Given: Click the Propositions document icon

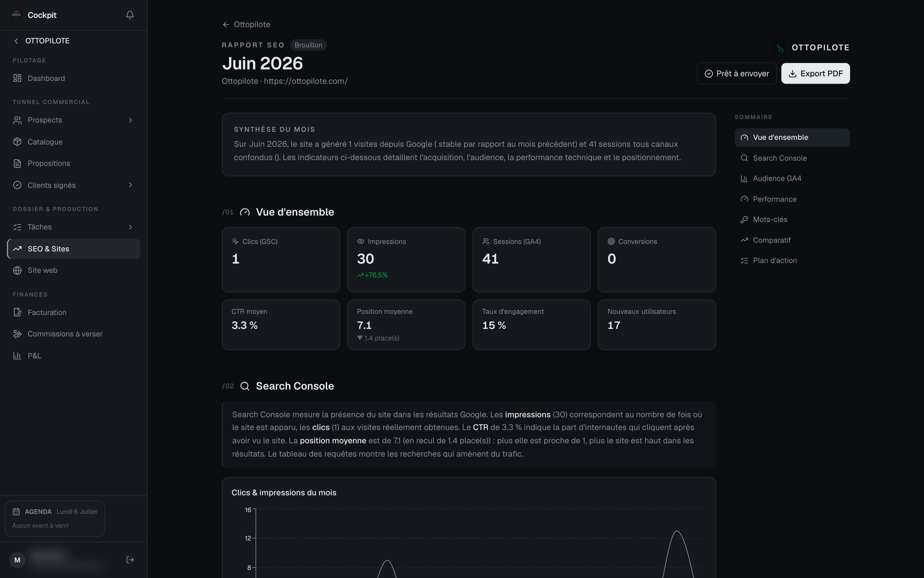Looking at the screenshot, I should pos(17,164).
